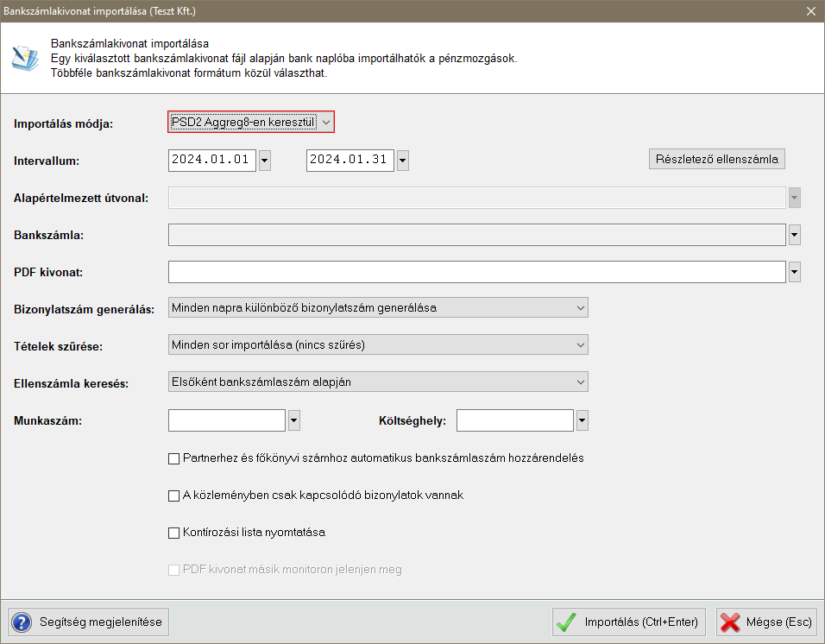Expand the Bankszámla selection list arrow
Screen dimensions: 825x644
pos(794,235)
